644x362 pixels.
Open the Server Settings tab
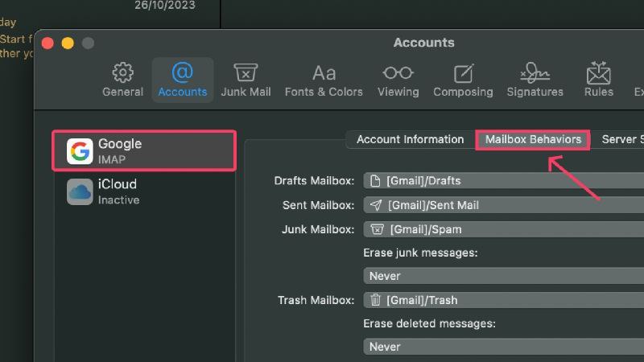pos(621,139)
